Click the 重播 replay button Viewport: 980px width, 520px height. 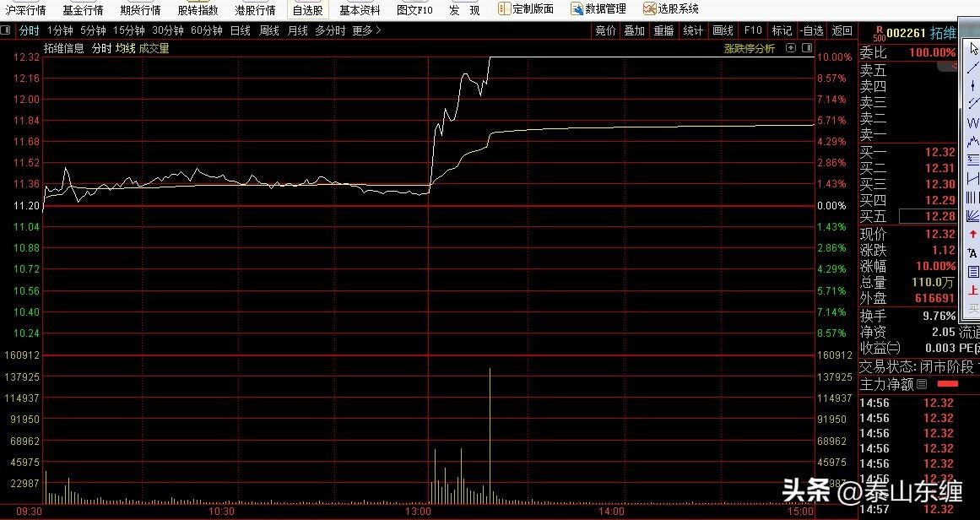(663, 30)
